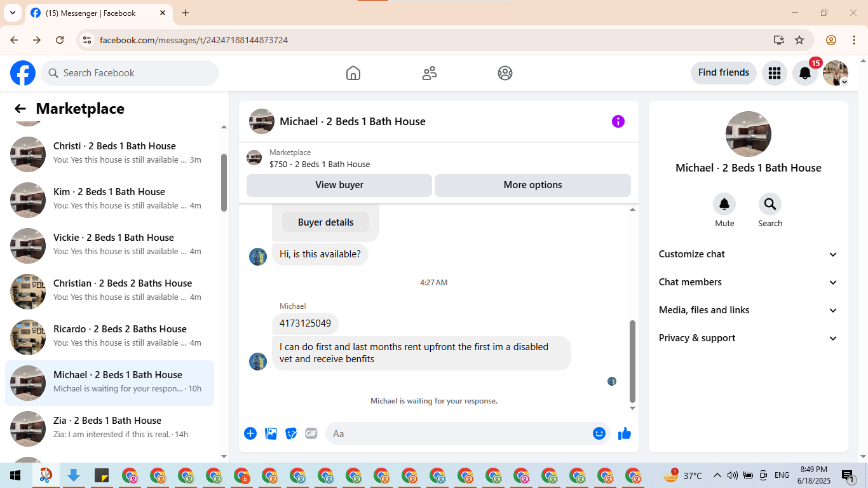Click ENG language indicator in tray
This screenshot has width=868, height=488.
[x=782, y=475]
